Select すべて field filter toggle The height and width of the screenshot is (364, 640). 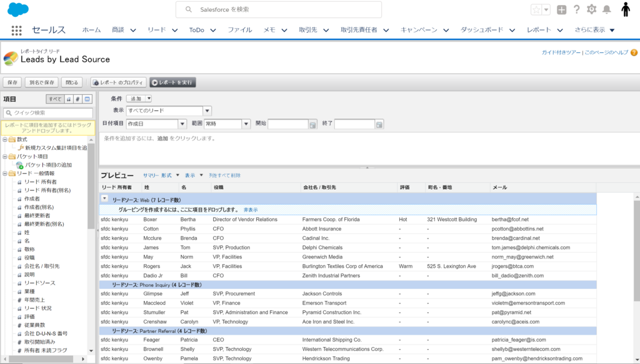[55, 99]
